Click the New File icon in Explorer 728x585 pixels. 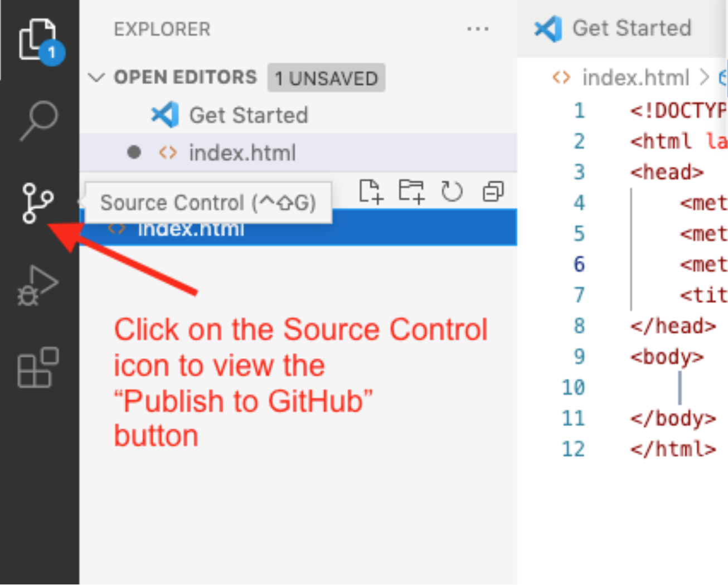click(372, 192)
